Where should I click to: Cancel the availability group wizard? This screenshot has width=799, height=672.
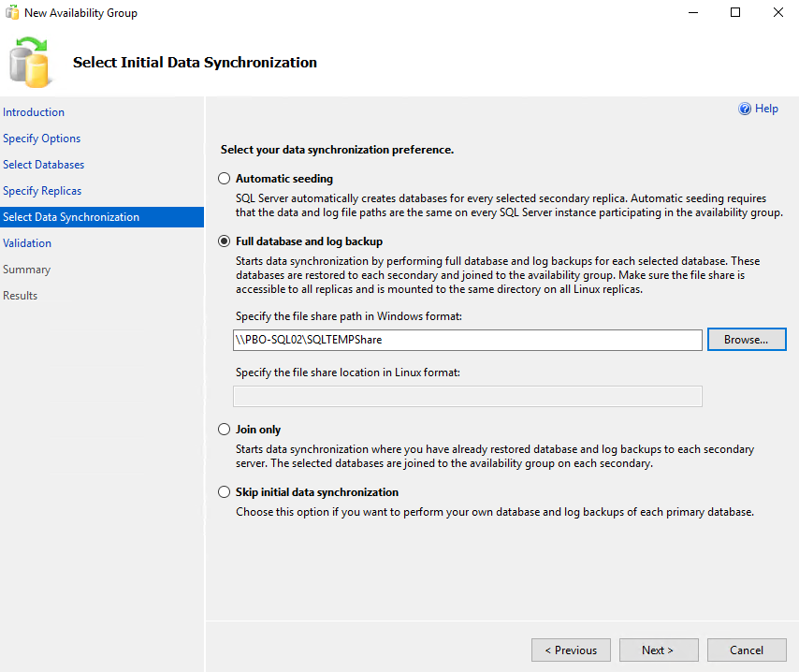click(x=746, y=650)
